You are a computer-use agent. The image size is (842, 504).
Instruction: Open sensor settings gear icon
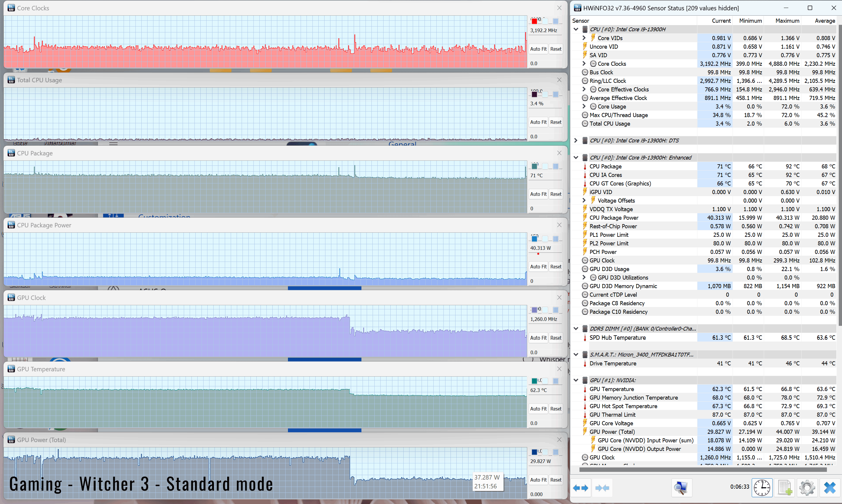point(807,488)
